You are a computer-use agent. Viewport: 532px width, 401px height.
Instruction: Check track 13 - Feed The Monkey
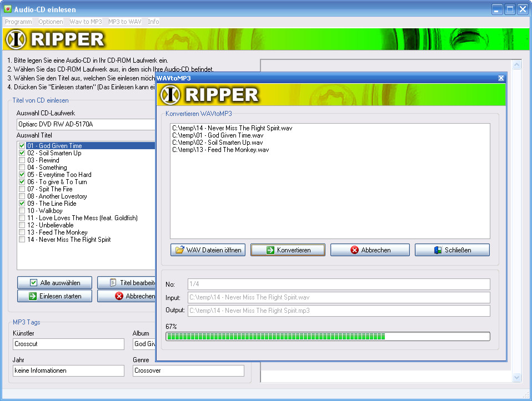(22, 232)
